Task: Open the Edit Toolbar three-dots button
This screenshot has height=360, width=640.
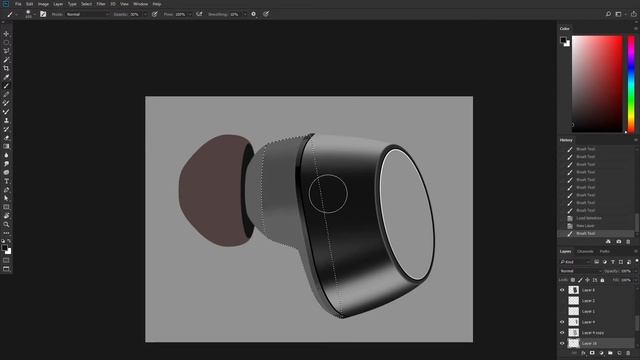Action: tap(6, 233)
